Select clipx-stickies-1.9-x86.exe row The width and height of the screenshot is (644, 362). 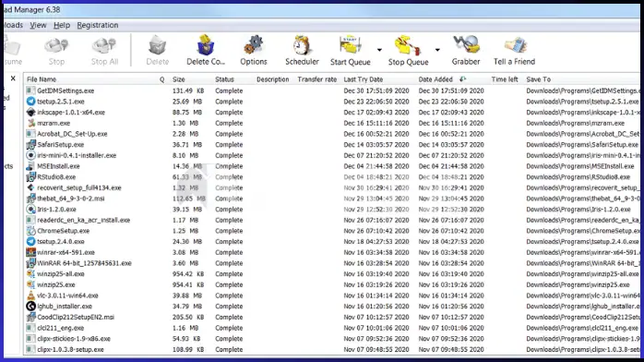[x=332, y=339]
